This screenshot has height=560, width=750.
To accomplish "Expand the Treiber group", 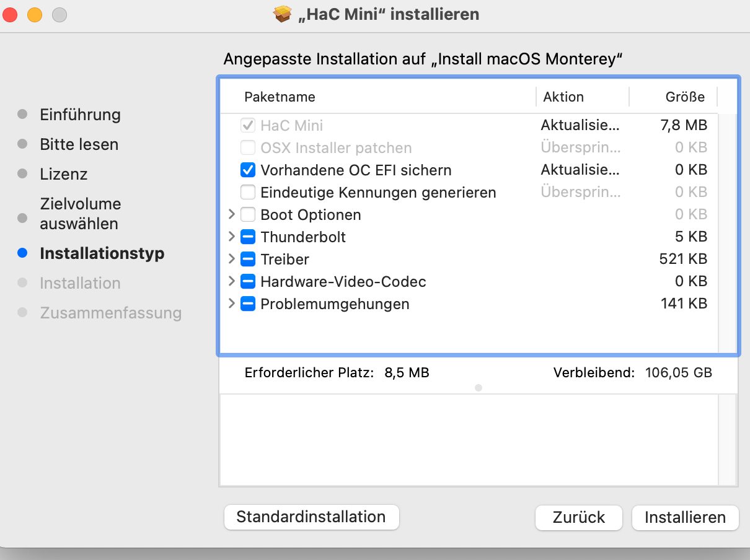I will [x=231, y=260].
